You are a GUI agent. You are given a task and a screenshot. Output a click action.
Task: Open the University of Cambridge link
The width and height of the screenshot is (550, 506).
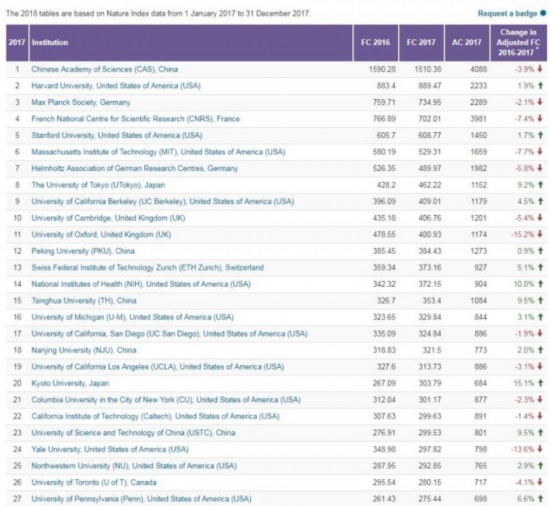coord(108,218)
